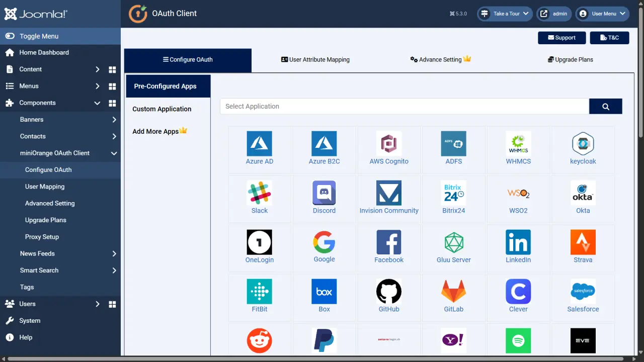Select the Strava application
The height and width of the screenshot is (362, 644).
pyautogui.click(x=583, y=242)
